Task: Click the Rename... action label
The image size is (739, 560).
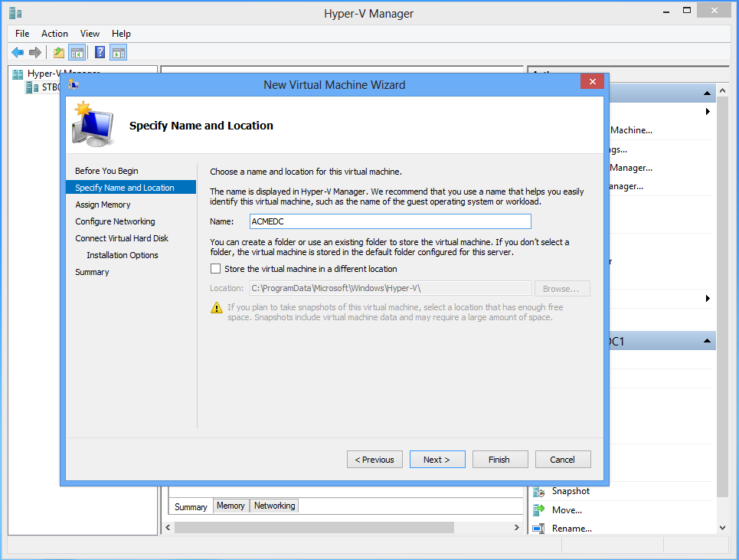Action: point(572,529)
